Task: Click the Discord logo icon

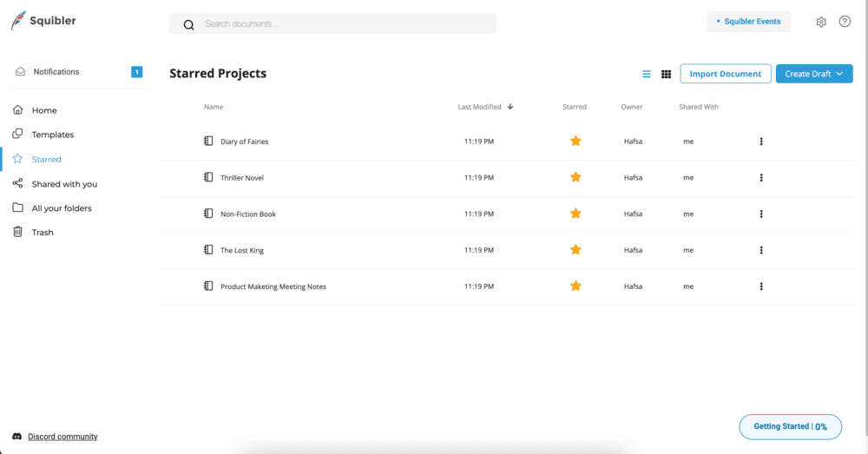Action: click(x=17, y=437)
